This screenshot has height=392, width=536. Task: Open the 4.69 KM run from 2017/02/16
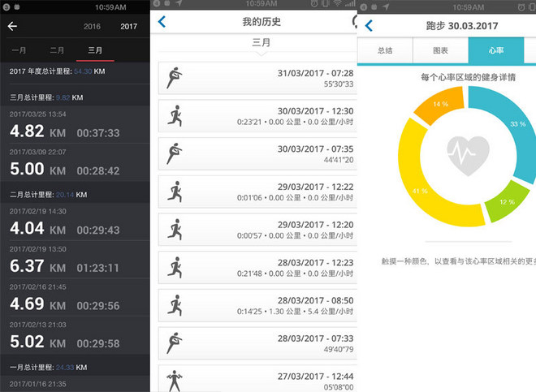point(75,298)
